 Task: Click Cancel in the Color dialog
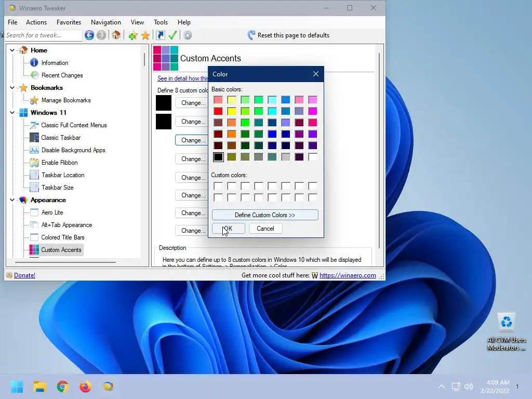coord(265,229)
